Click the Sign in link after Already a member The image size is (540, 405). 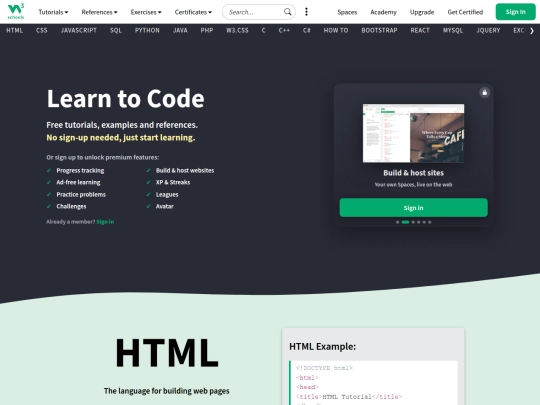click(105, 222)
